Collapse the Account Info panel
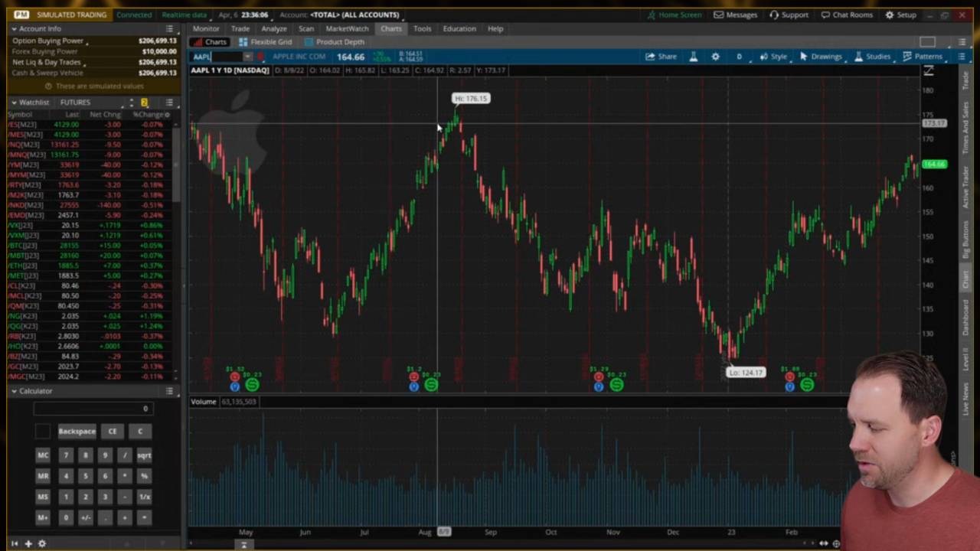This screenshot has width=980, height=551. (x=14, y=29)
